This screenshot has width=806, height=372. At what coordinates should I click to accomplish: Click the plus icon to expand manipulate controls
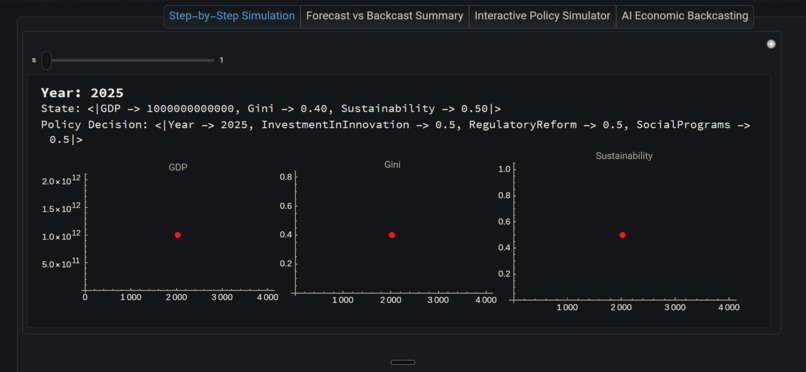click(771, 44)
